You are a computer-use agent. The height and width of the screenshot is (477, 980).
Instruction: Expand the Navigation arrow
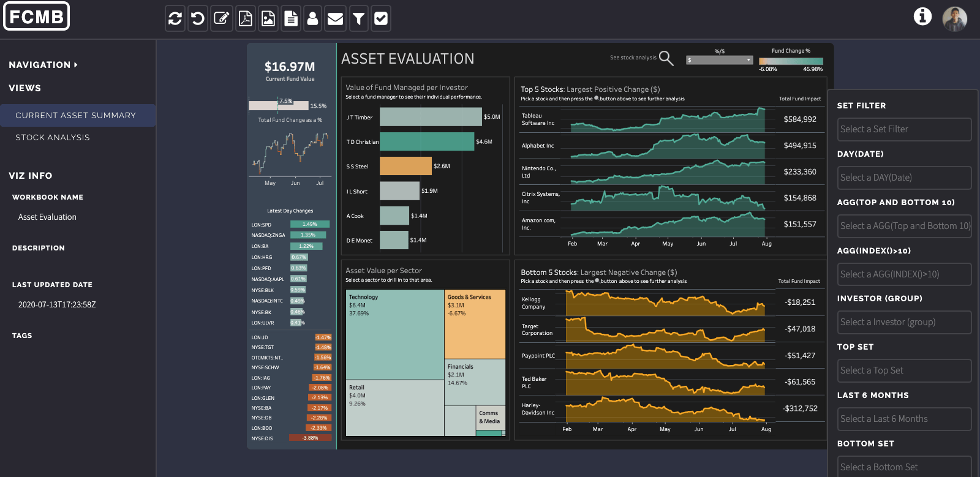(76, 64)
